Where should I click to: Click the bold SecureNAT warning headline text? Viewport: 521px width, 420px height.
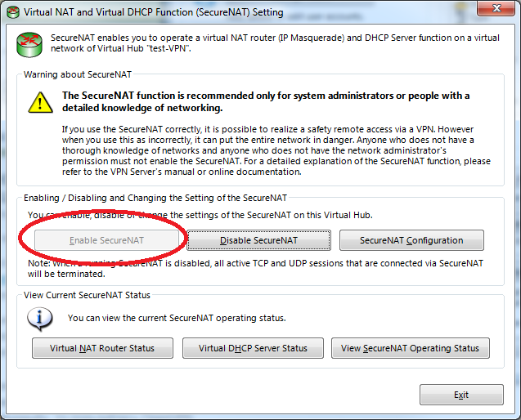click(x=266, y=101)
